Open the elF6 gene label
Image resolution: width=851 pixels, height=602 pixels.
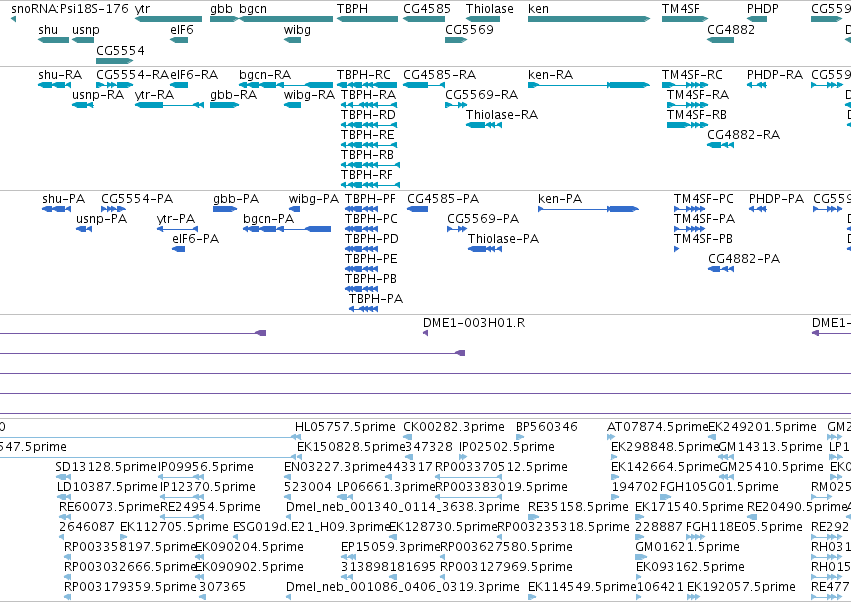coord(182,29)
